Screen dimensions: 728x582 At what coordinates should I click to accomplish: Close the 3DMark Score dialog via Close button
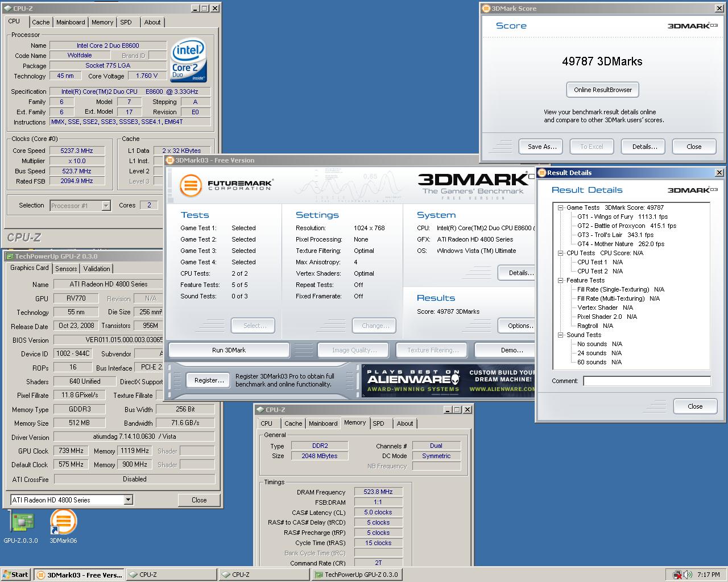694,147
